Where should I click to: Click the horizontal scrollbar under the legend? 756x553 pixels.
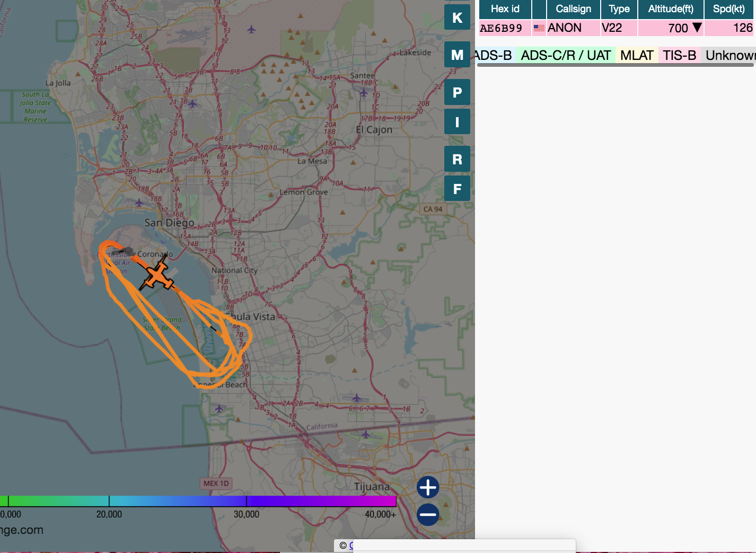click(615, 65)
